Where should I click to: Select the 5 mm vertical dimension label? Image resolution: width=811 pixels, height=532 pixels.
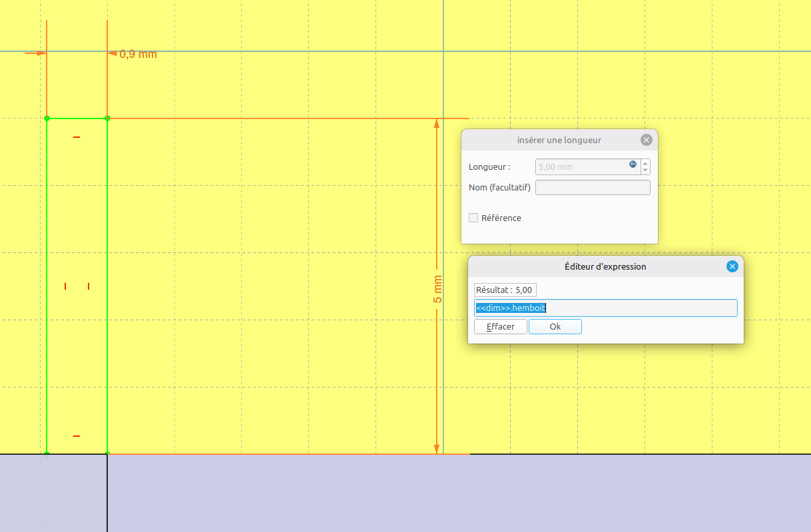click(437, 290)
